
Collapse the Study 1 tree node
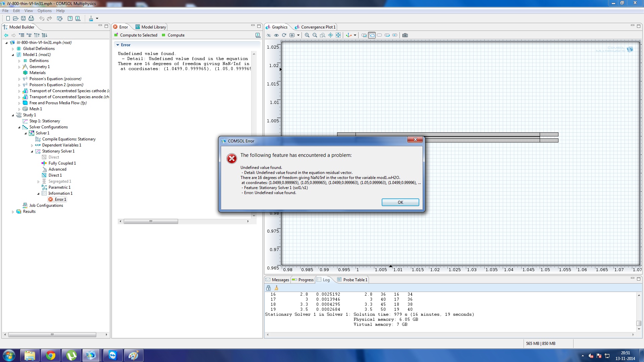pyautogui.click(x=13, y=115)
